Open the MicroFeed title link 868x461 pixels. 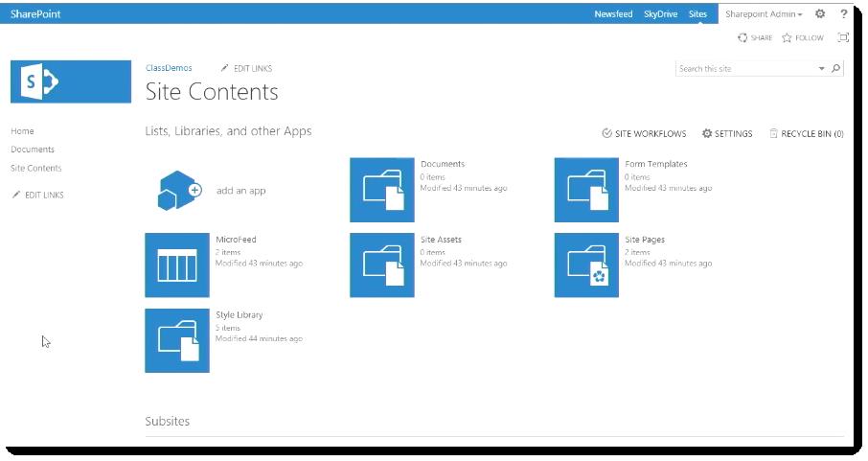[x=236, y=240]
